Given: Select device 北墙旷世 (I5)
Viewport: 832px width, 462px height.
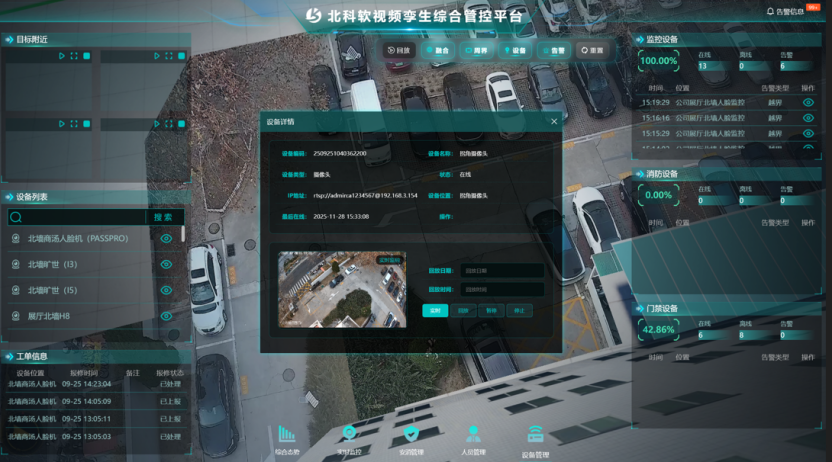Looking at the screenshot, I should [x=53, y=290].
